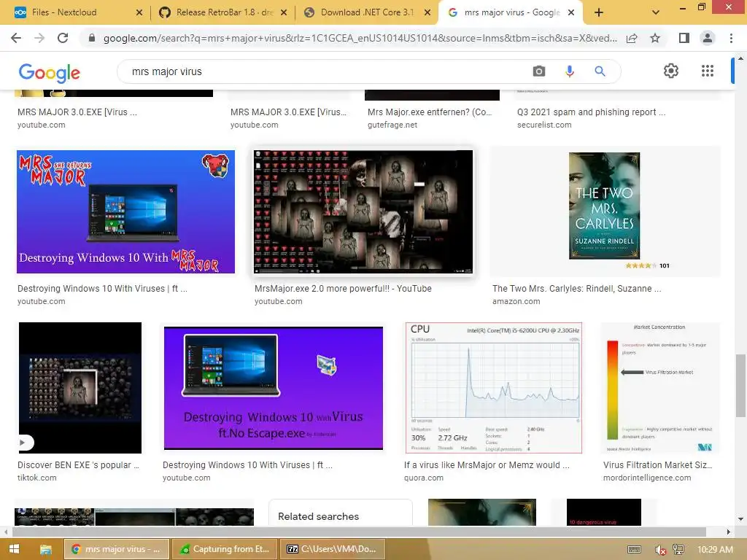The width and height of the screenshot is (747, 560).
Task: Close the Release RetroBar 1.8 tab
Action: coord(284,12)
